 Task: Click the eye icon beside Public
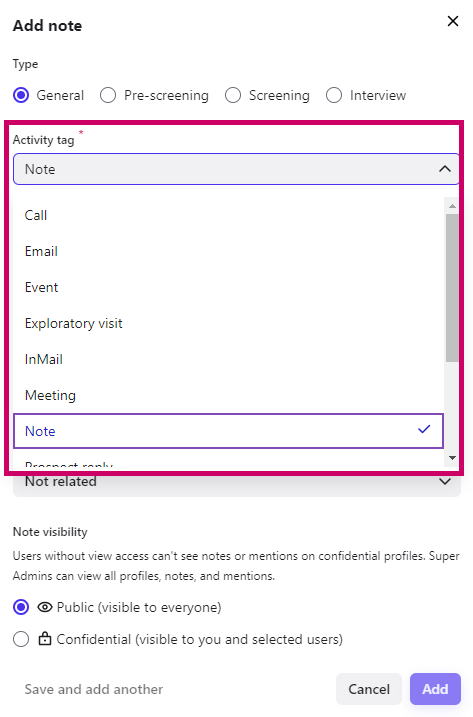click(45, 607)
